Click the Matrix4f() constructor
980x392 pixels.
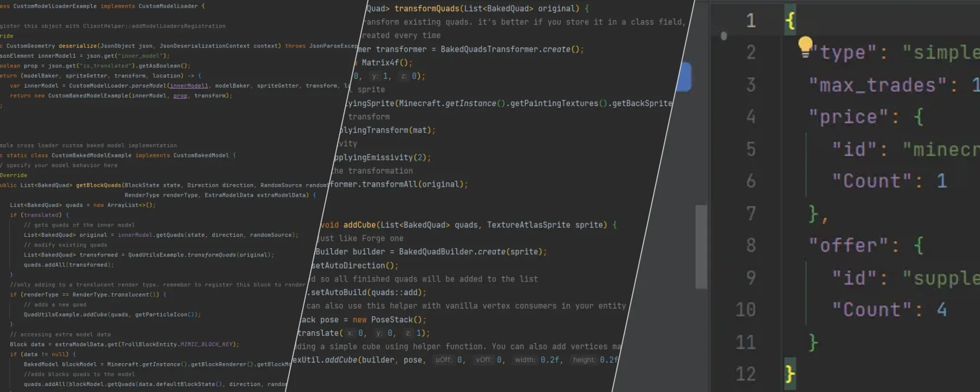click(385, 63)
